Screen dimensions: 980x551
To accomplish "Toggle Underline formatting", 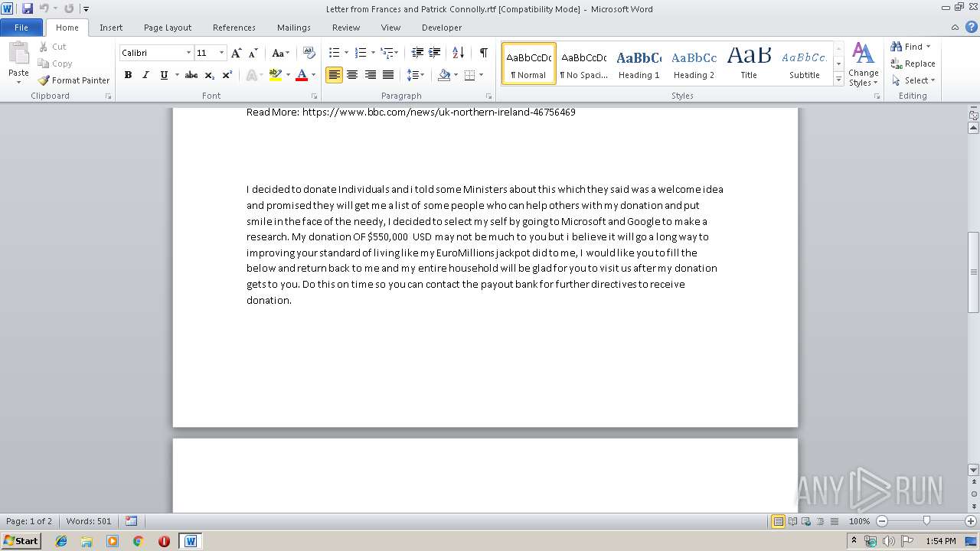I will tap(164, 75).
